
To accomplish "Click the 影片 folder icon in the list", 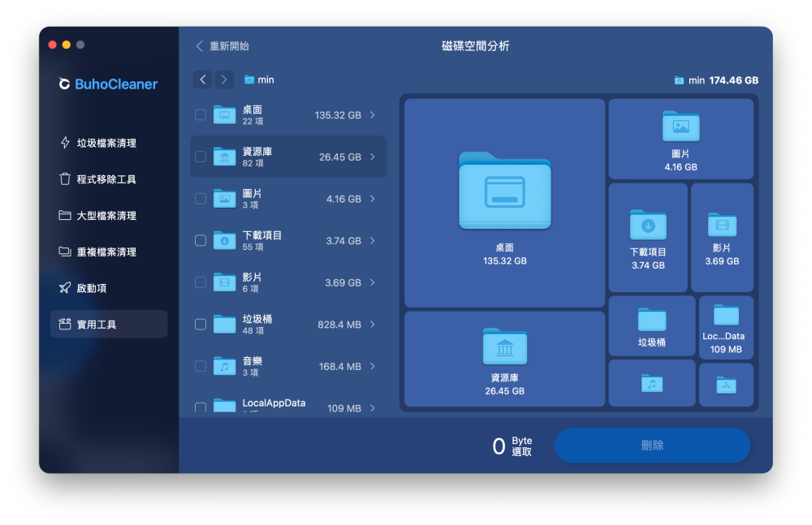I will 225,282.
